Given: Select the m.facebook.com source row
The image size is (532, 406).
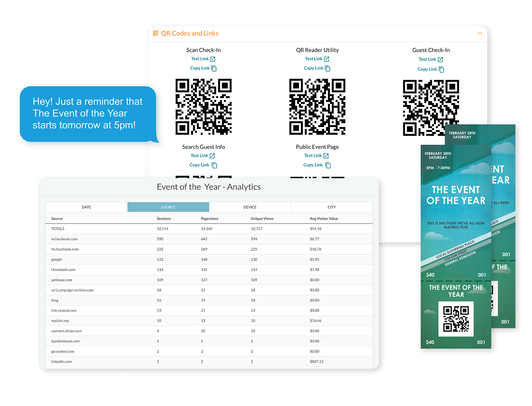Looking at the screenshot, I should click(209, 239).
